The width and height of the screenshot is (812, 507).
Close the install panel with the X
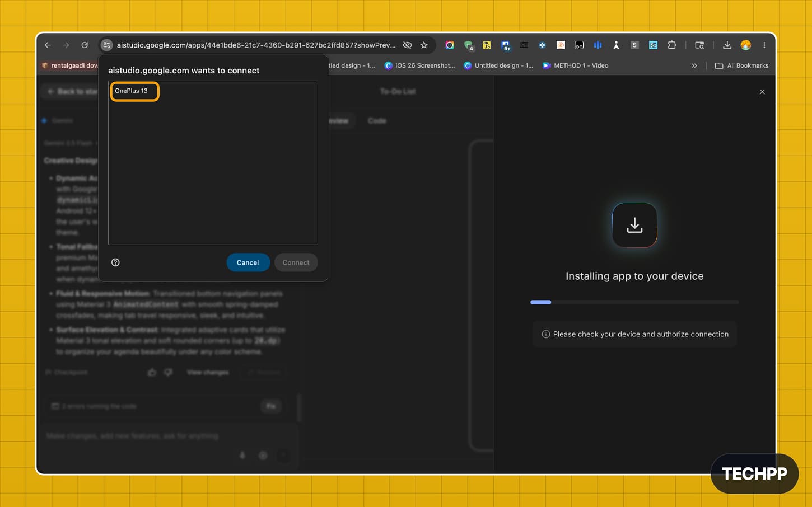coord(762,92)
